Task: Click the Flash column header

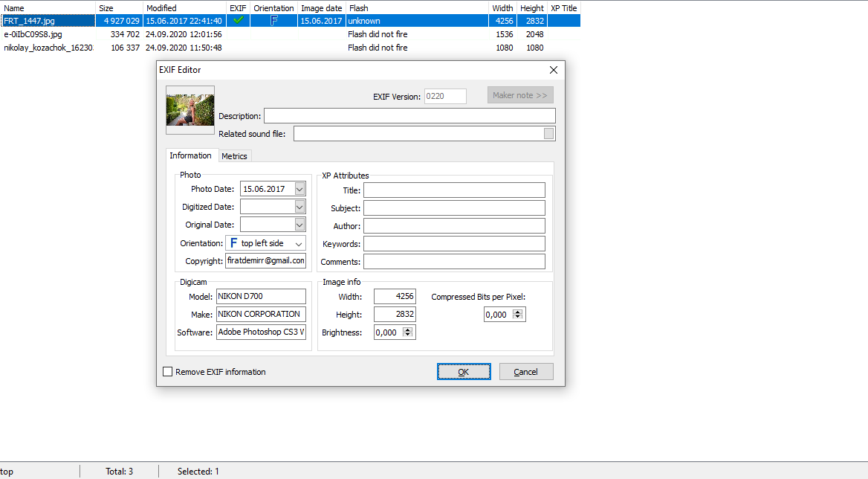Action: point(417,7)
